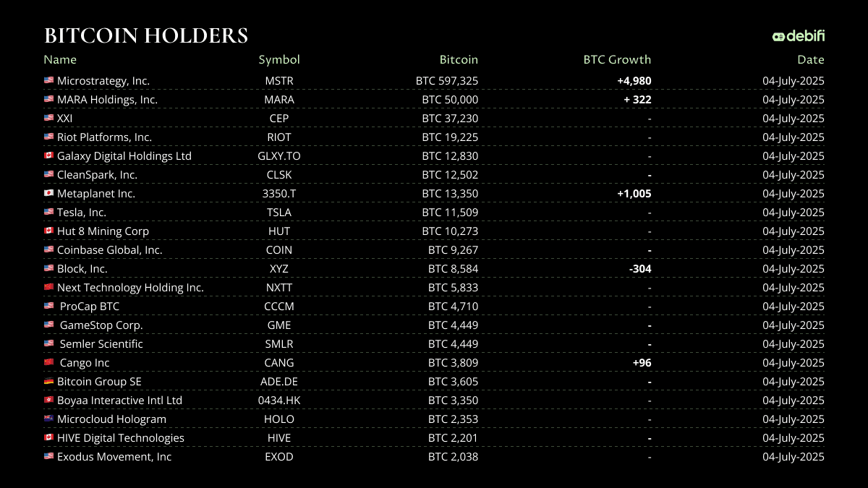The width and height of the screenshot is (868, 488).
Task: Click the BTC 597,325 holdings value
Action: coord(447,81)
